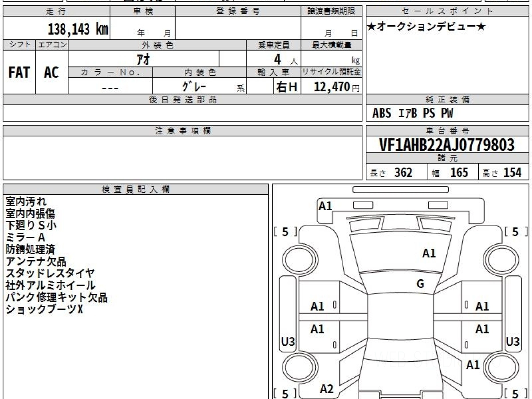Select the 輸入車 header
The width and height of the screenshot is (532, 399).
[274, 72]
